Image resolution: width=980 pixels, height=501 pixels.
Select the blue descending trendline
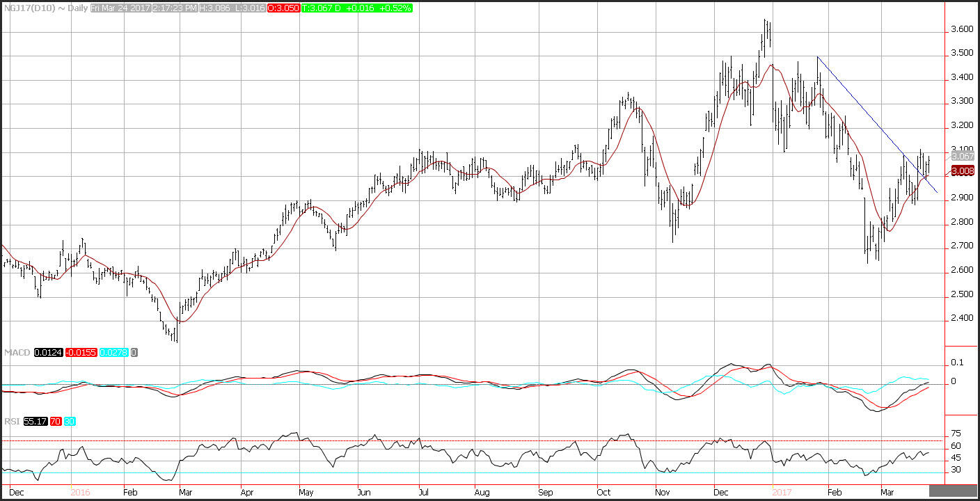coord(877,125)
